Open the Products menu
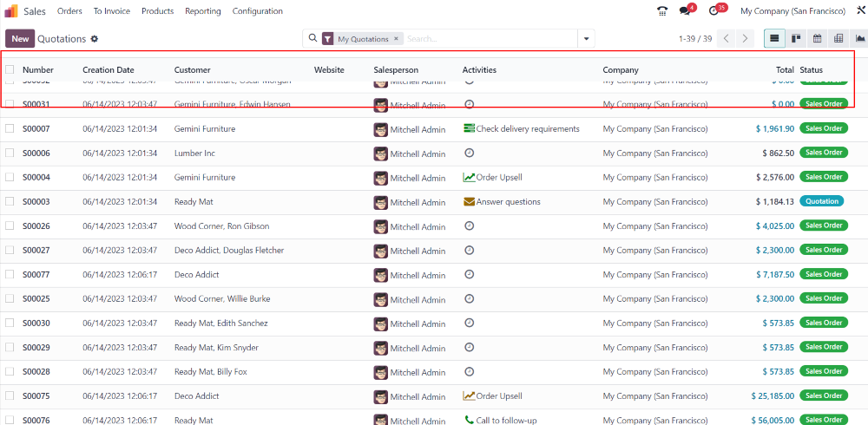The width and height of the screenshot is (868, 425). (x=158, y=11)
